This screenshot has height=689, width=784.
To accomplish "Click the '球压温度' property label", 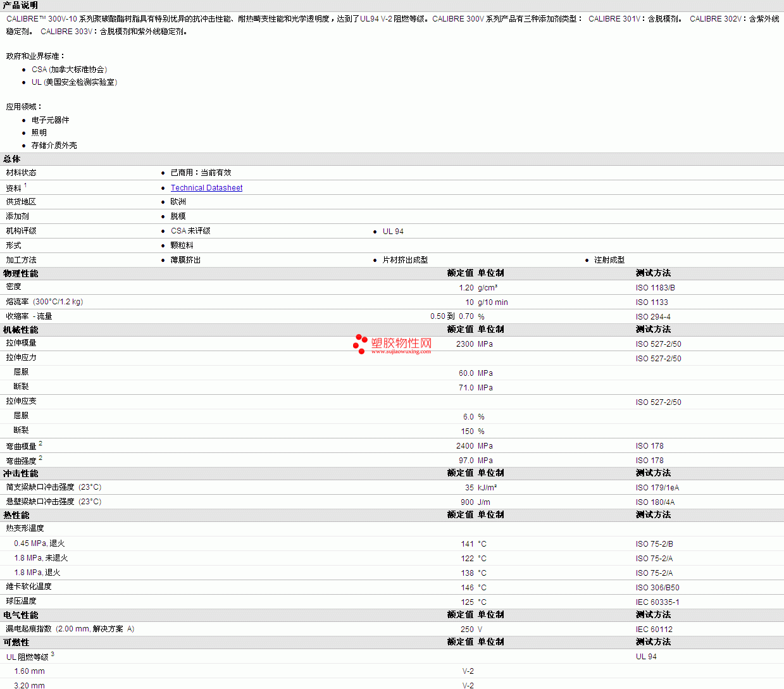I will coord(22,601).
